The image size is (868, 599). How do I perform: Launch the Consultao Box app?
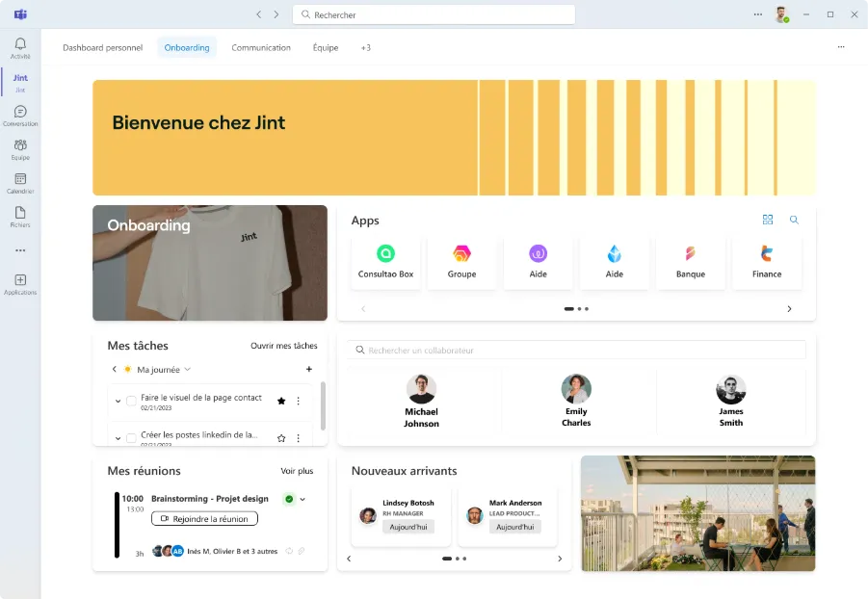tap(385, 260)
